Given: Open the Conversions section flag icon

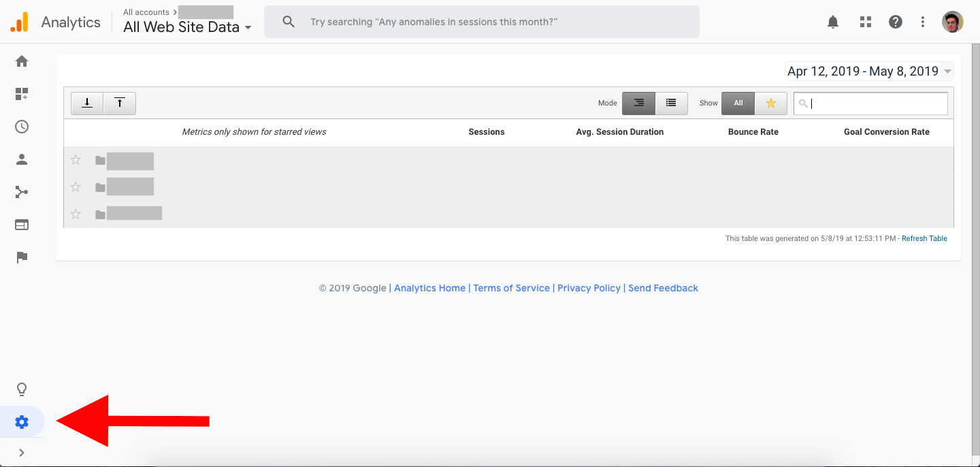Looking at the screenshot, I should point(21,257).
